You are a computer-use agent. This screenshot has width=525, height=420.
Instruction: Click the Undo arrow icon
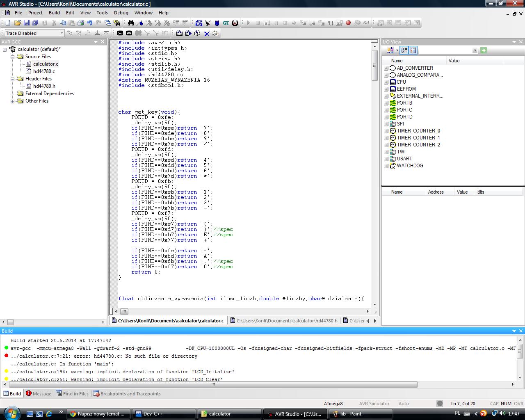pos(90,23)
